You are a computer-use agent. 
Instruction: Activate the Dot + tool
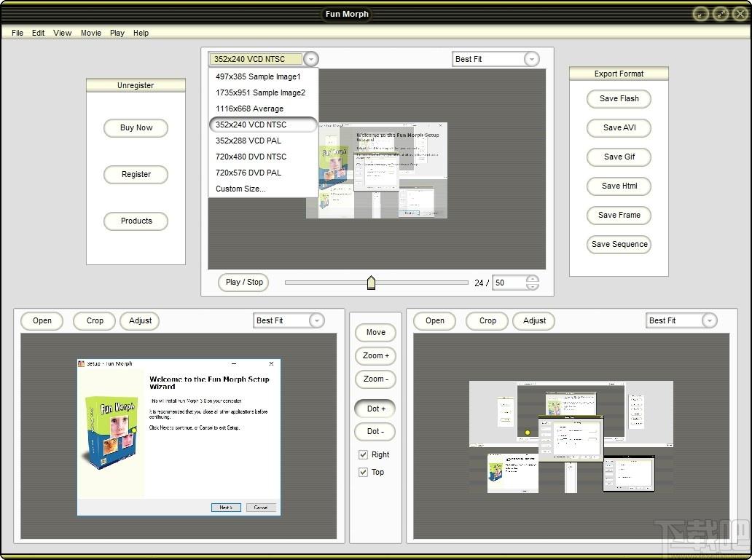375,409
